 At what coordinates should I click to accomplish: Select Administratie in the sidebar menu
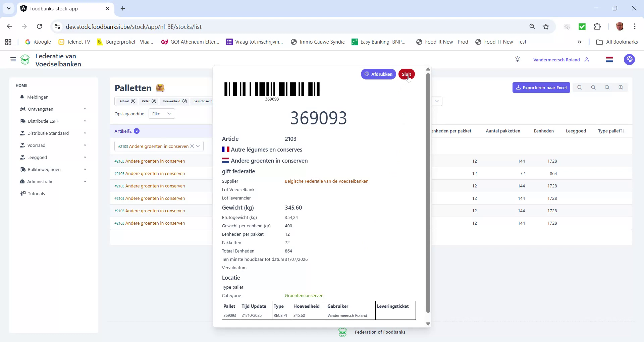point(40,181)
